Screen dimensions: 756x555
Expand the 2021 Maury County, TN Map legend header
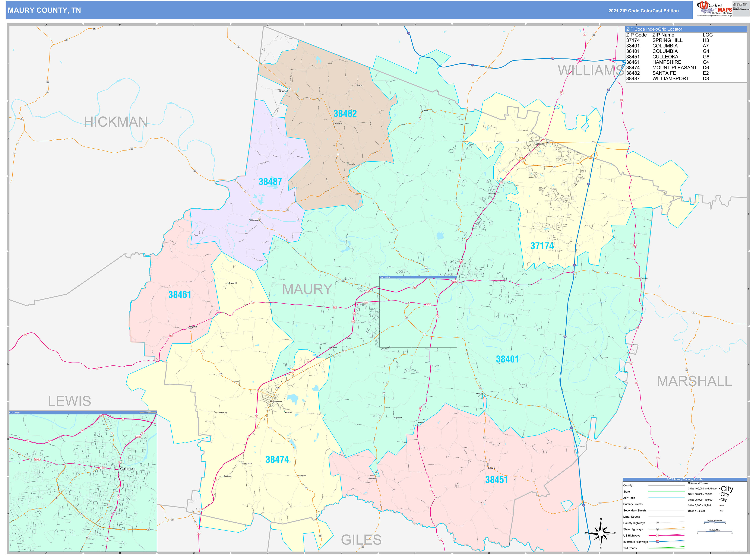(x=686, y=479)
